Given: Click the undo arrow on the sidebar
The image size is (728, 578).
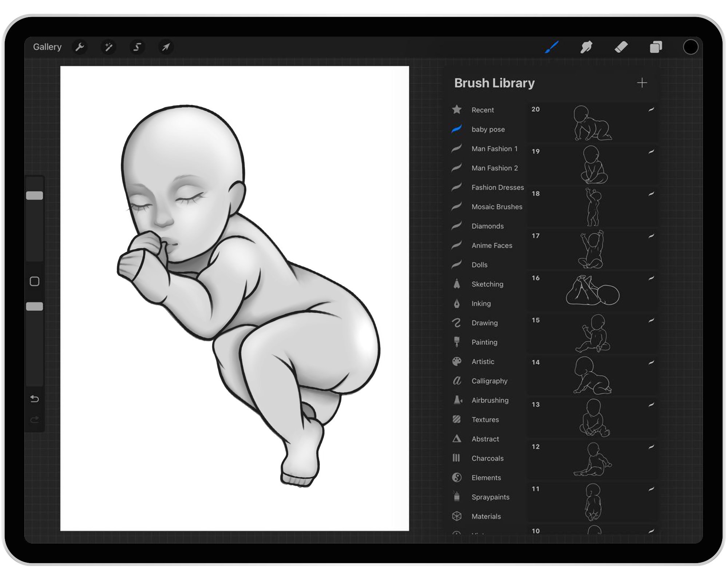Looking at the screenshot, I should pyautogui.click(x=34, y=399).
